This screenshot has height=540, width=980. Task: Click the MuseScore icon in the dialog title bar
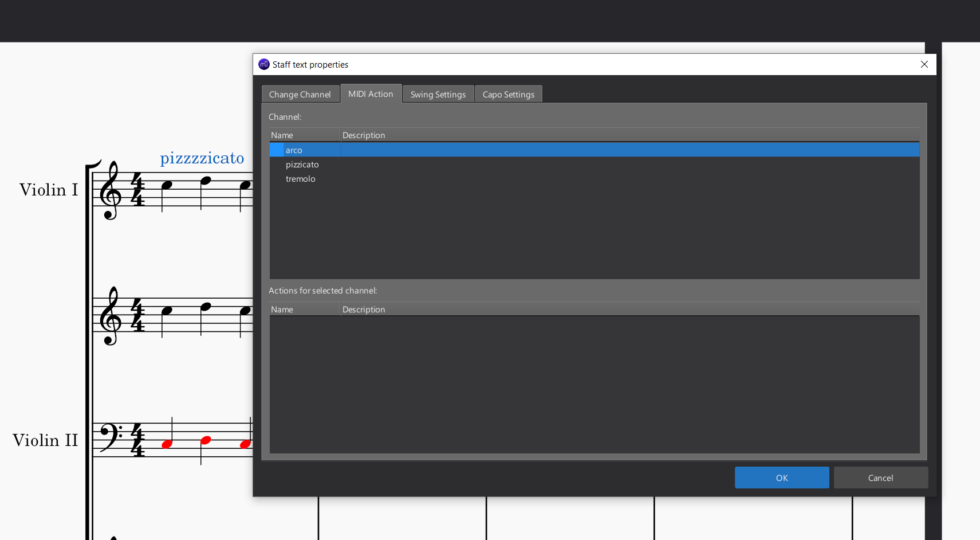pyautogui.click(x=263, y=64)
